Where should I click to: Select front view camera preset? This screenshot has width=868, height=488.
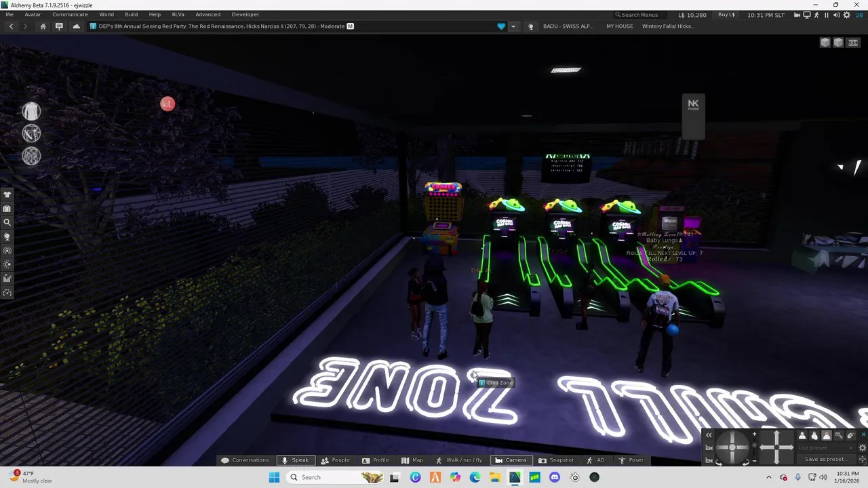[x=802, y=436]
